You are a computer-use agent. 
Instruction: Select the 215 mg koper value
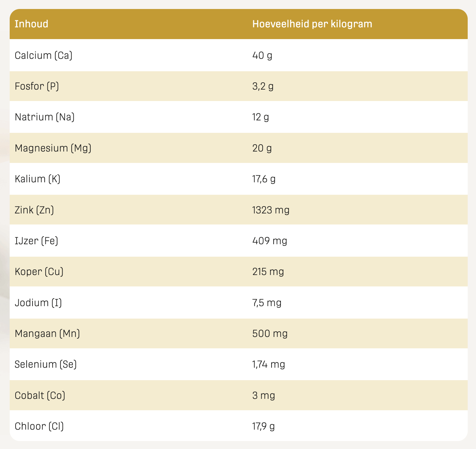268,272
